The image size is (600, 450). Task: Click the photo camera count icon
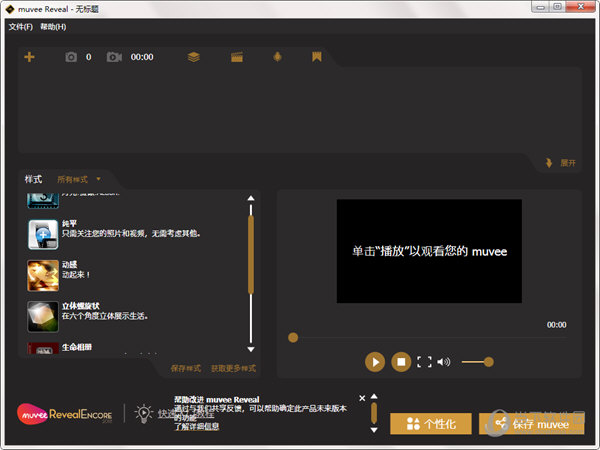point(71,57)
